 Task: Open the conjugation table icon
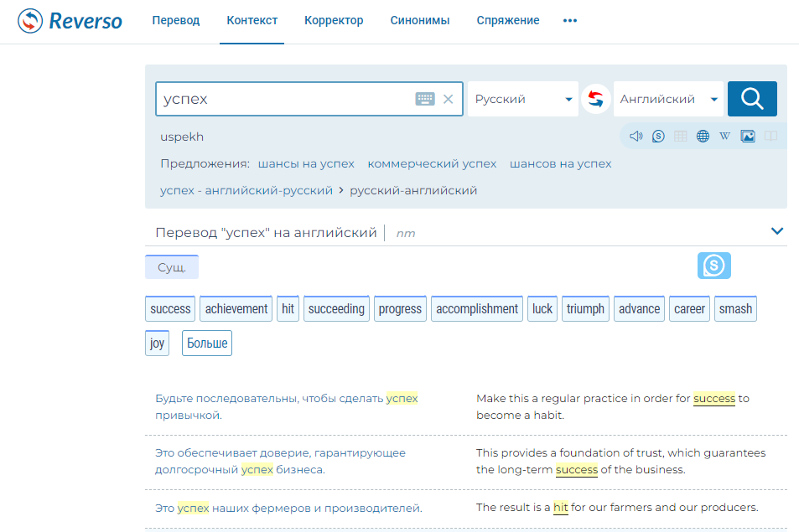tap(680, 136)
